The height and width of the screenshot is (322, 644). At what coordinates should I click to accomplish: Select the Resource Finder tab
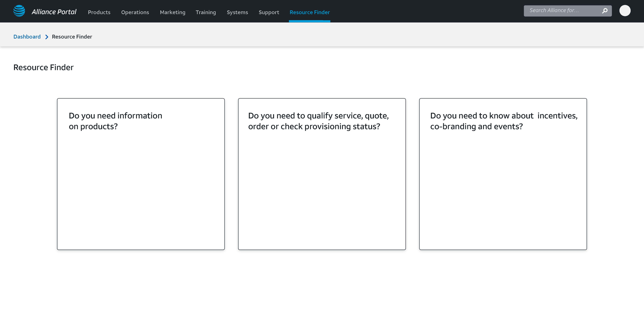point(309,12)
